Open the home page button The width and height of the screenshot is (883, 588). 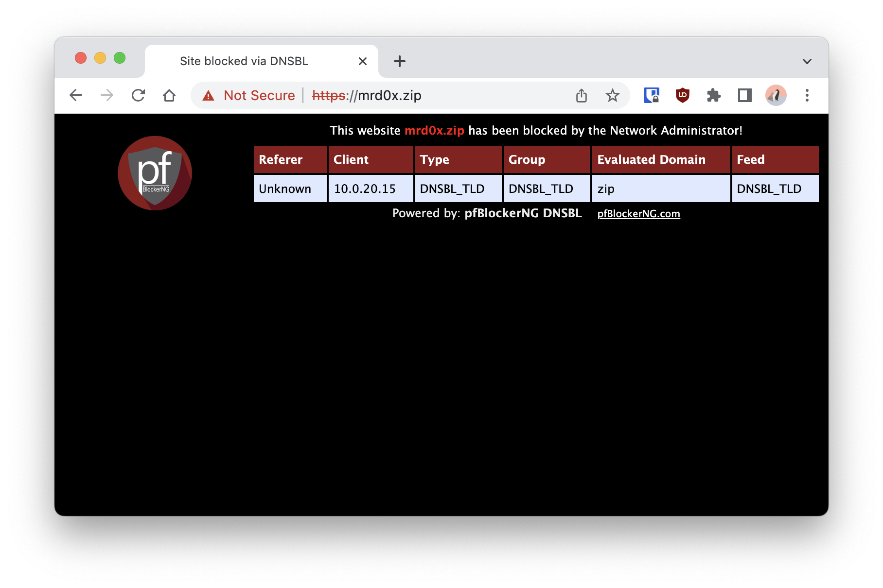(169, 95)
